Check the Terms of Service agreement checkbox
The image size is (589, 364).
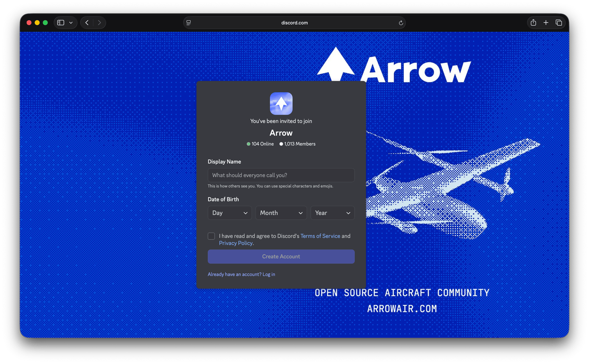pyautogui.click(x=211, y=236)
